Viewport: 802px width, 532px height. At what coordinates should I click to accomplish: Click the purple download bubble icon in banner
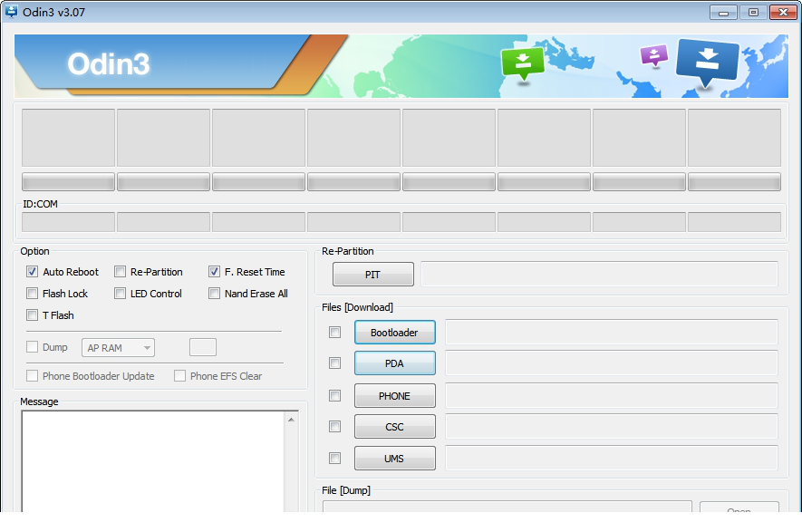[654, 56]
